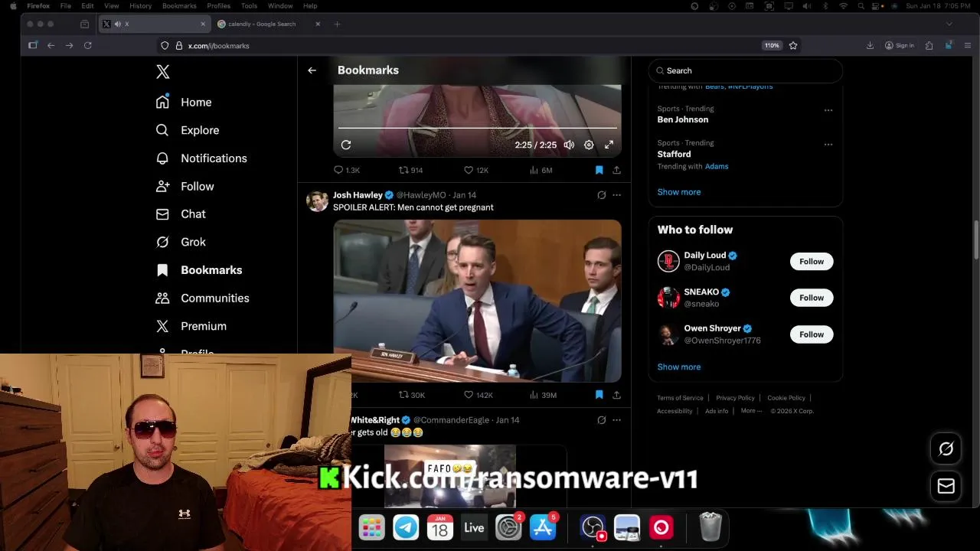Expand video to fullscreen

click(609, 145)
